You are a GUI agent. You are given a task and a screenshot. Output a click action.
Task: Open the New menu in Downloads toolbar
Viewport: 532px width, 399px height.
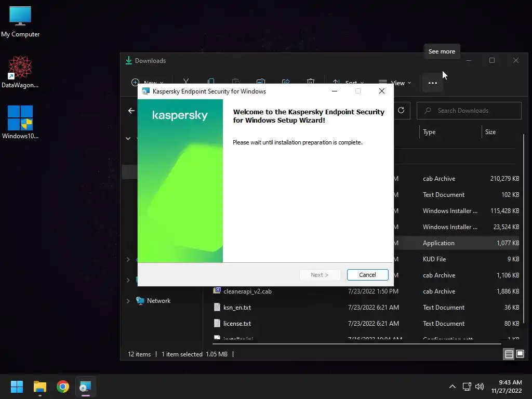click(x=147, y=83)
